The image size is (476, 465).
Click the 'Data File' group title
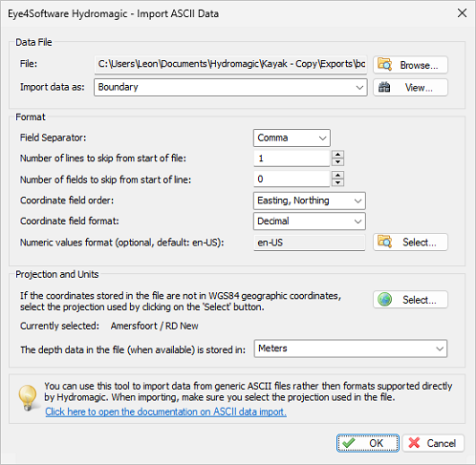pos(33,42)
